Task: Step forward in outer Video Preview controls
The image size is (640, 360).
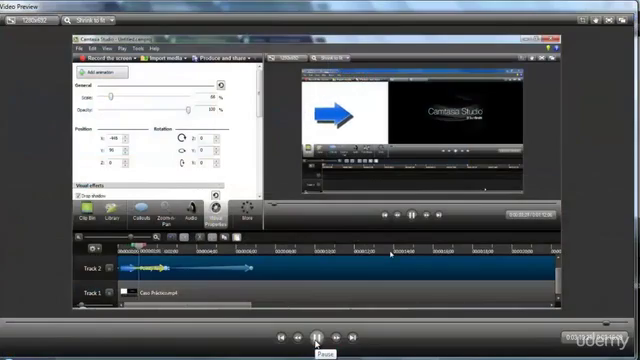Action: click(x=336, y=338)
